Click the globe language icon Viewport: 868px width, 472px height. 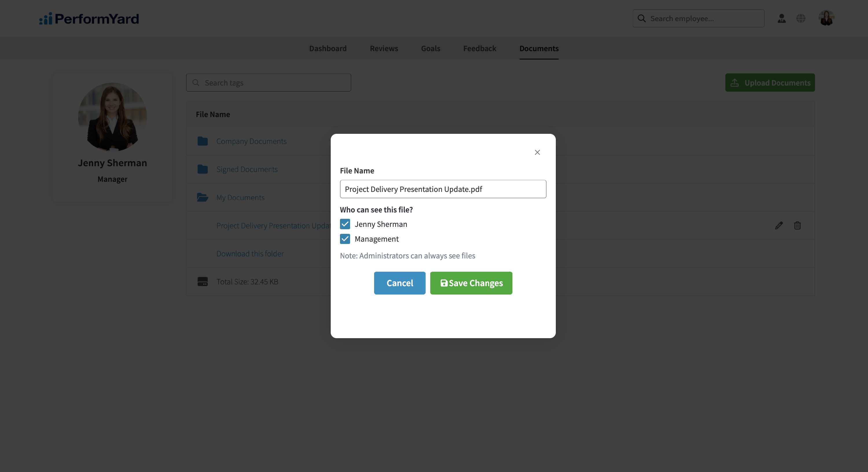801,18
